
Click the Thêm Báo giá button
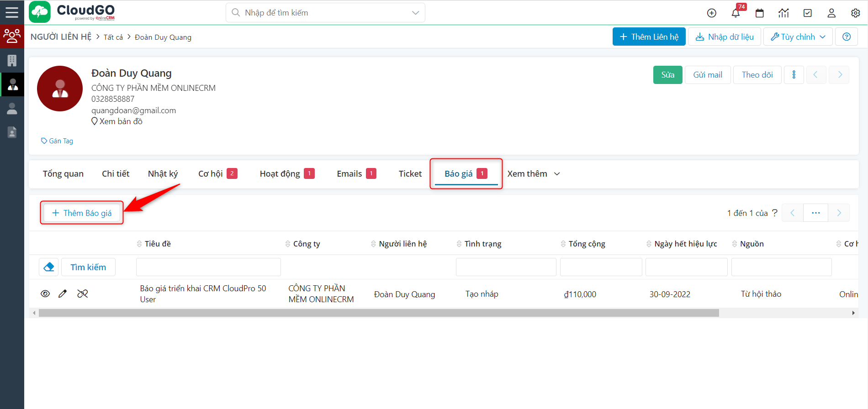tap(82, 213)
